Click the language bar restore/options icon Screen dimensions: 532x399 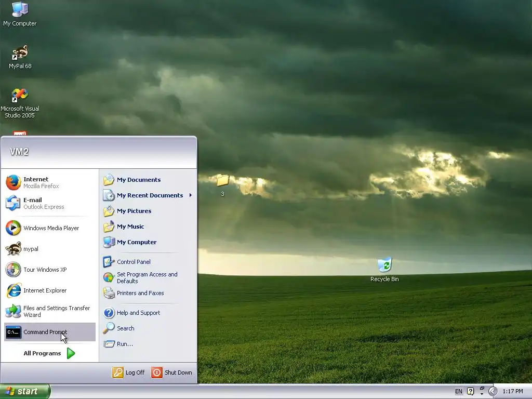click(482, 389)
